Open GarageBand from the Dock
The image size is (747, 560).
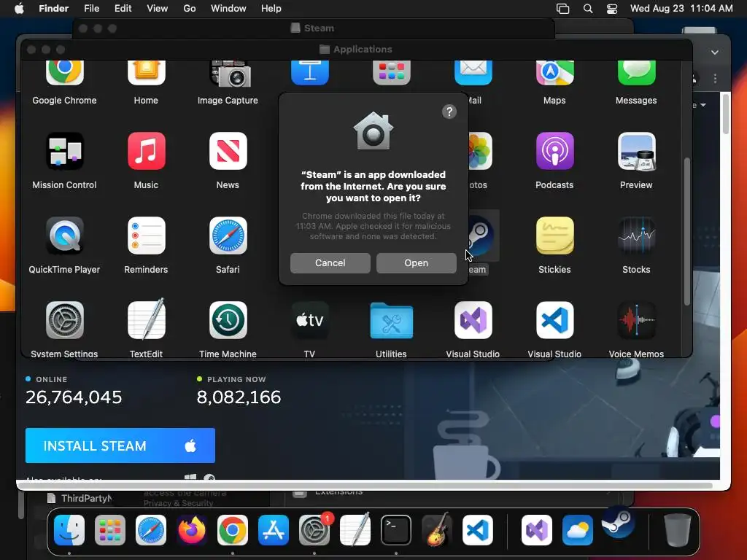pyautogui.click(x=437, y=529)
